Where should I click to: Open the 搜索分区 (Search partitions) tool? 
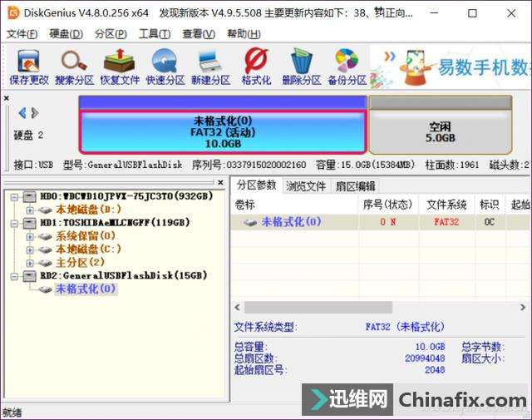tap(74, 67)
